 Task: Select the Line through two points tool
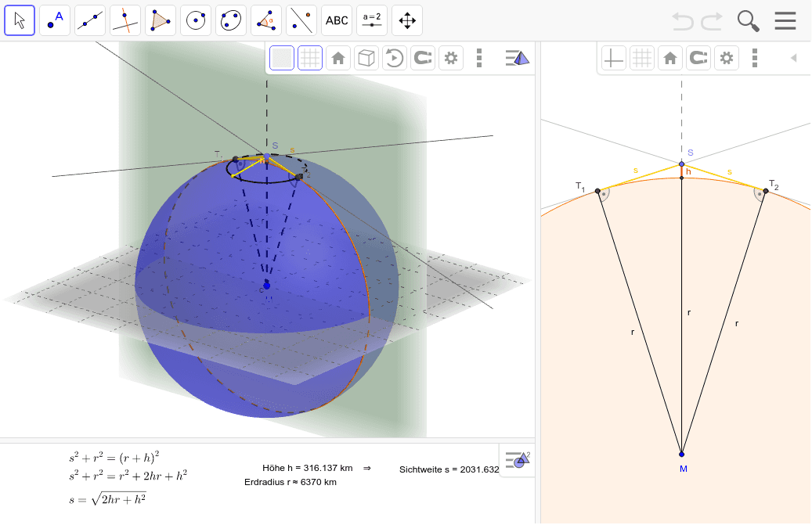pyautogui.click(x=90, y=20)
